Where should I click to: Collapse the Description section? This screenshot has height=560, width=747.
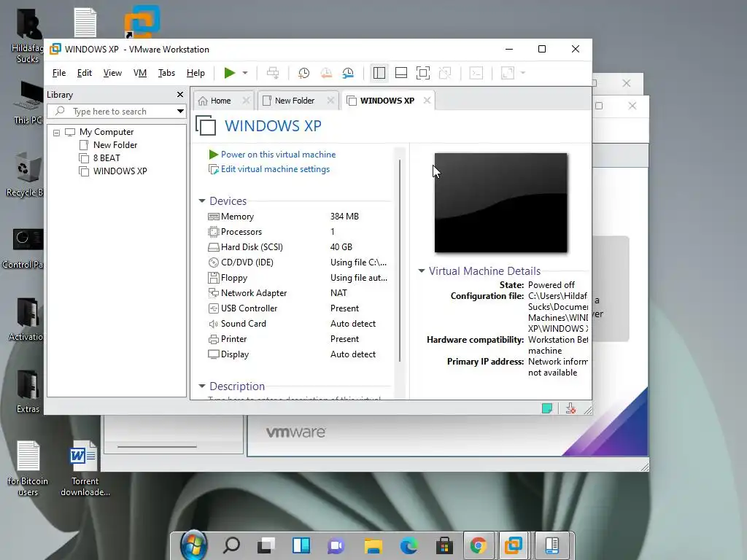coord(202,386)
